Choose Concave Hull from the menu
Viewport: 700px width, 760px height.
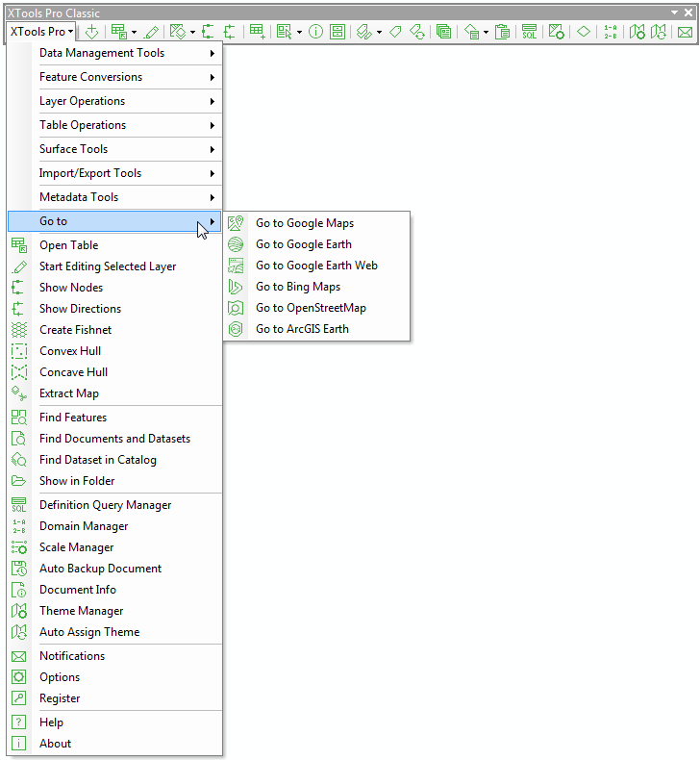[x=114, y=371]
